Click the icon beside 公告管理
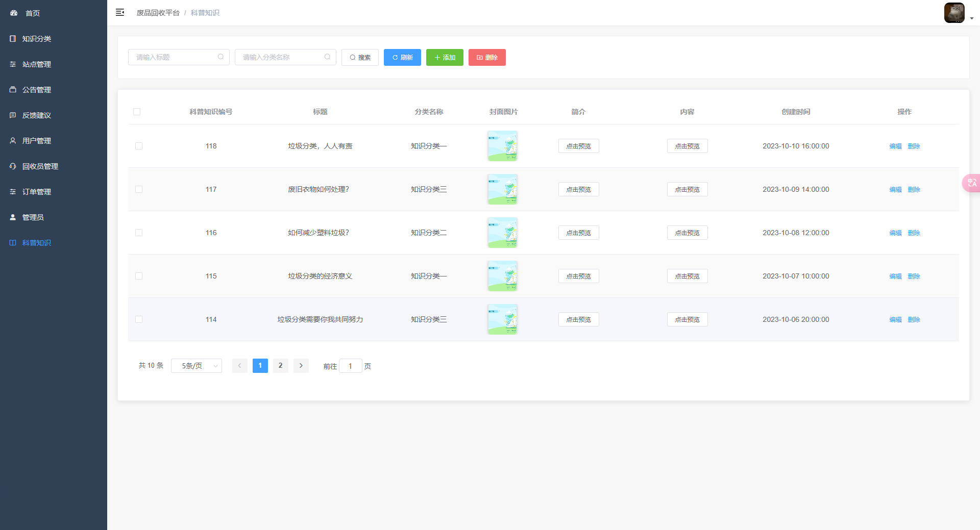 coord(13,90)
